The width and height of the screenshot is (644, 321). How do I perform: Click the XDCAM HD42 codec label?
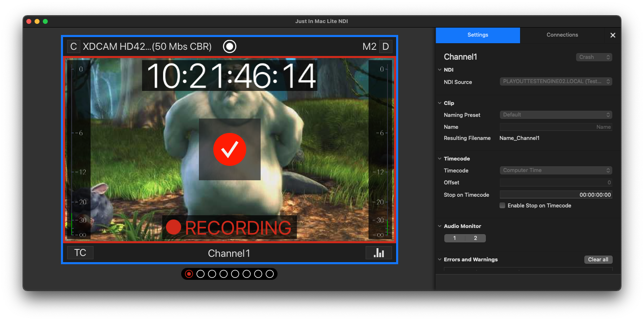[x=147, y=47]
